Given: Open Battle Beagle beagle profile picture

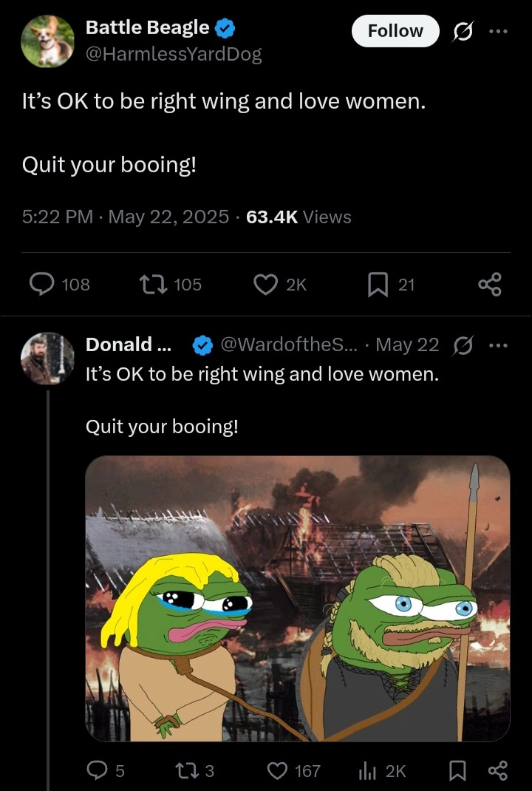Looking at the screenshot, I should tap(47, 41).
